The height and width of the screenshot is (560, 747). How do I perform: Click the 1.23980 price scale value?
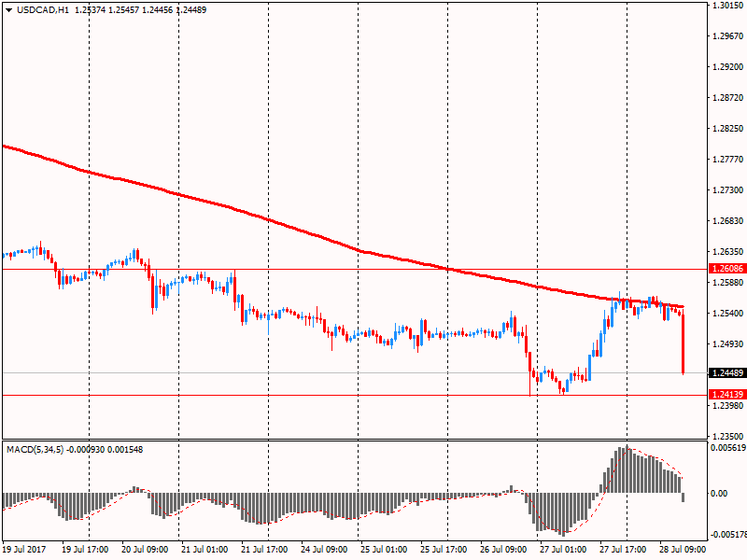pos(727,405)
